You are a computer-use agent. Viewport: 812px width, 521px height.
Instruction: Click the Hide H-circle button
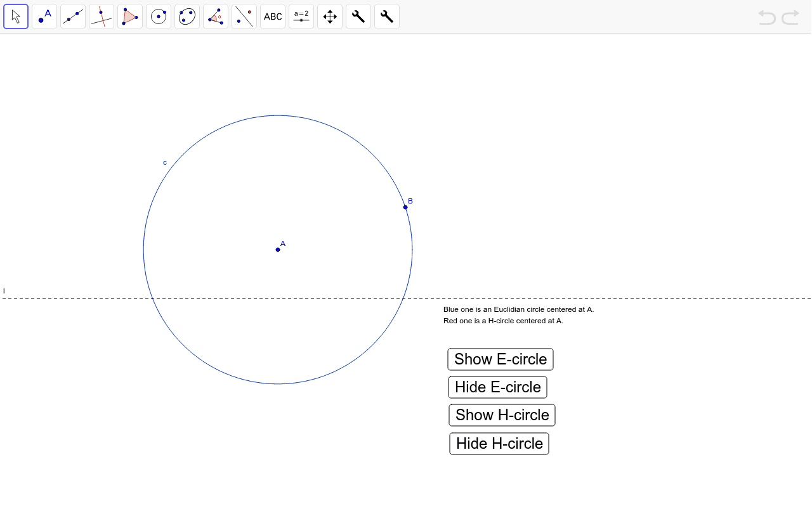(499, 444)
